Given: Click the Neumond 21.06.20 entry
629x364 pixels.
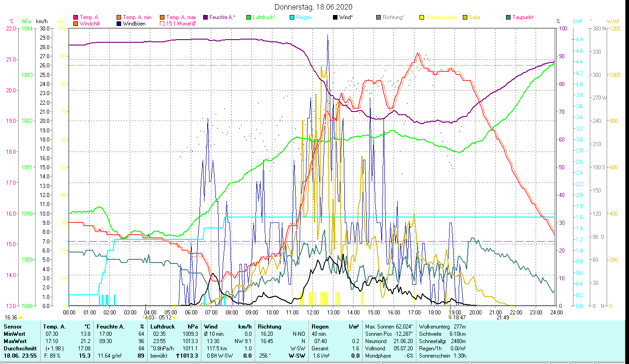Looking at the screenshot, I should (389, 341).
